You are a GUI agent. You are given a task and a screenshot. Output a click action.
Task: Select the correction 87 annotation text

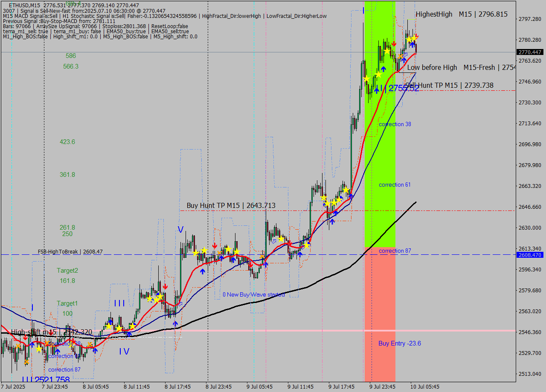[395, 251]
